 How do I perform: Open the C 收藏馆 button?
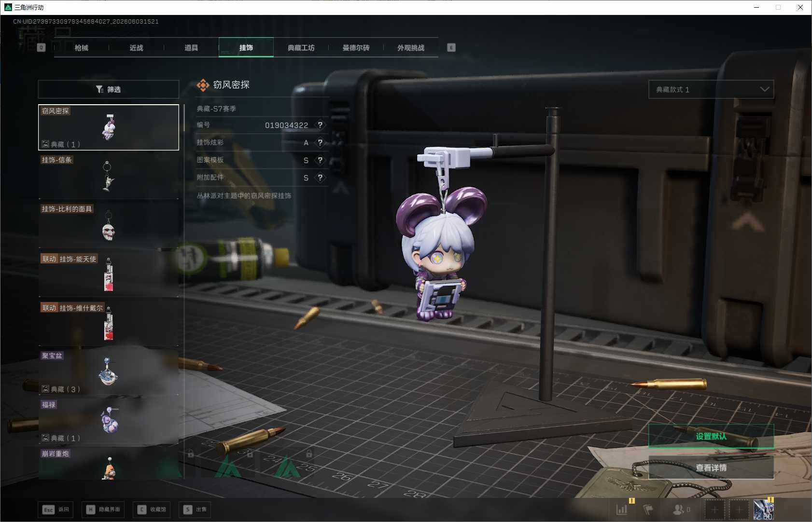coord(152,509)
